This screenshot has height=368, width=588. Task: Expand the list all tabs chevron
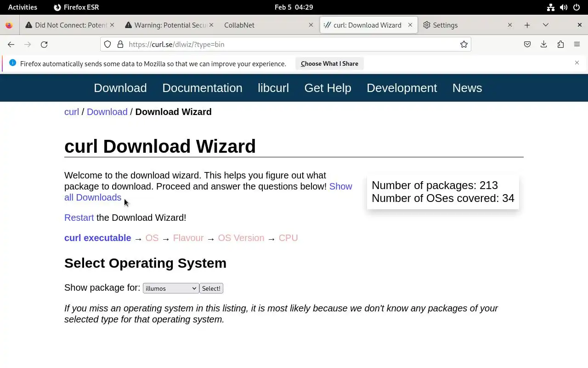pos(546,25)
